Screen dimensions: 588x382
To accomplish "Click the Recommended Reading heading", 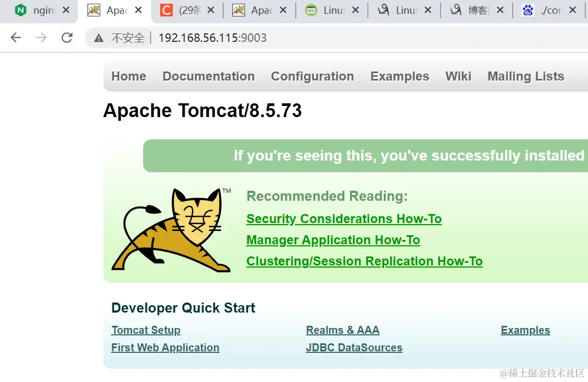I will 327,196.
